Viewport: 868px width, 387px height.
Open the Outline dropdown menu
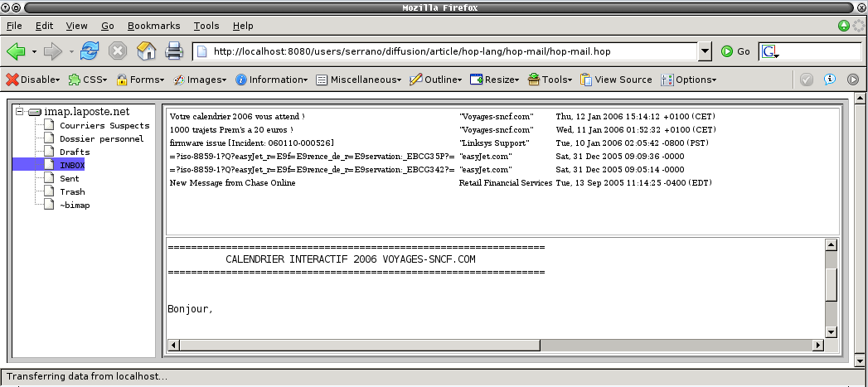[x=436, y=80]
